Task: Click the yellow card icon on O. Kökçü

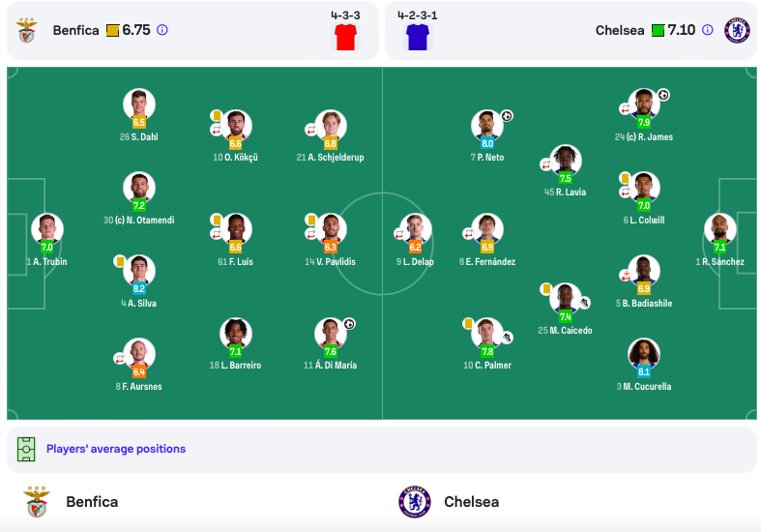Action: pyautogui.click(x=217, y=115)
